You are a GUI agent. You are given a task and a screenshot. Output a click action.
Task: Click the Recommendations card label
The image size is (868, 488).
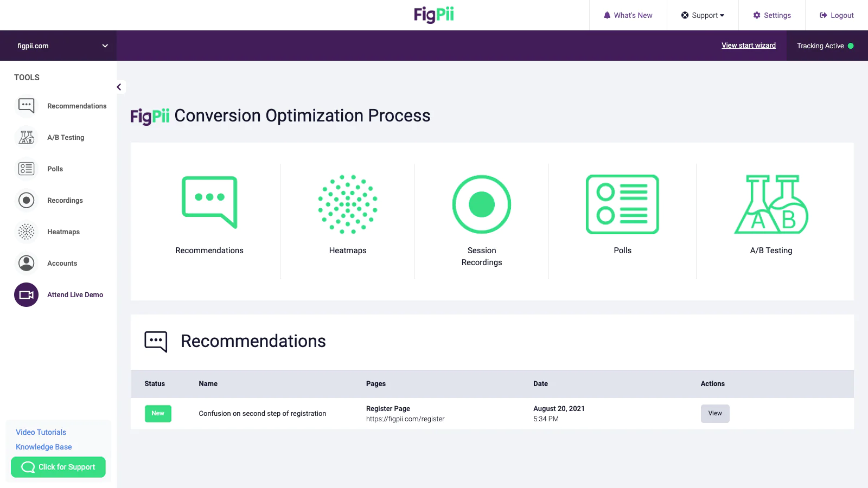[209, 251]
